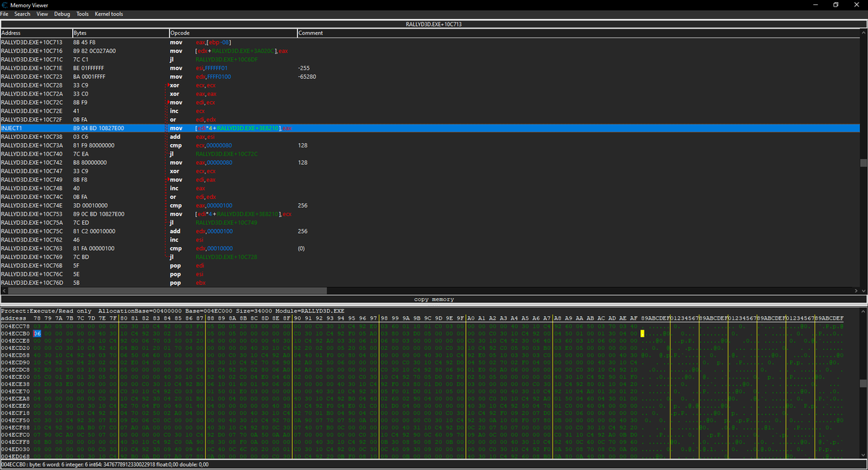
Task: Click the status bar value readout for 004ECCB0
Action: click(x=105, y=464)
